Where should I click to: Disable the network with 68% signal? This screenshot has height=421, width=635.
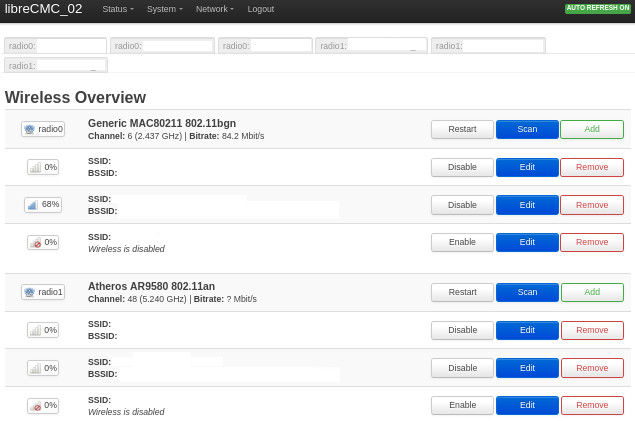click(462, 205)
